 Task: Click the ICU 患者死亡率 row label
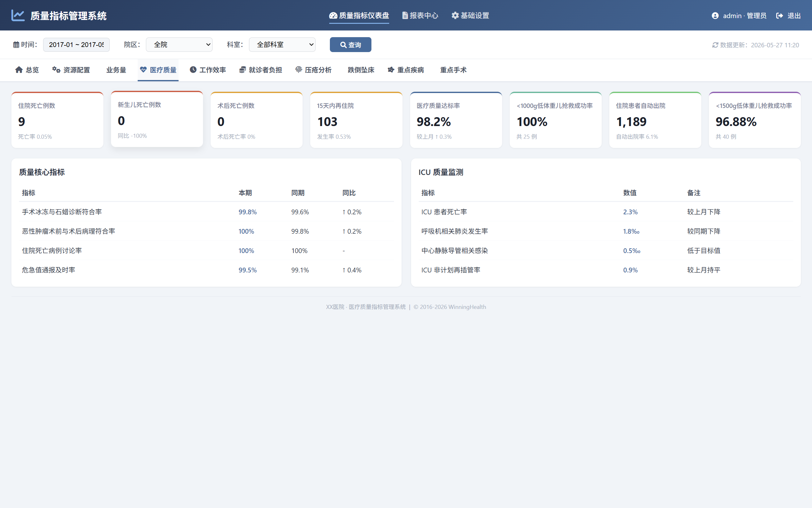point(444,212)
